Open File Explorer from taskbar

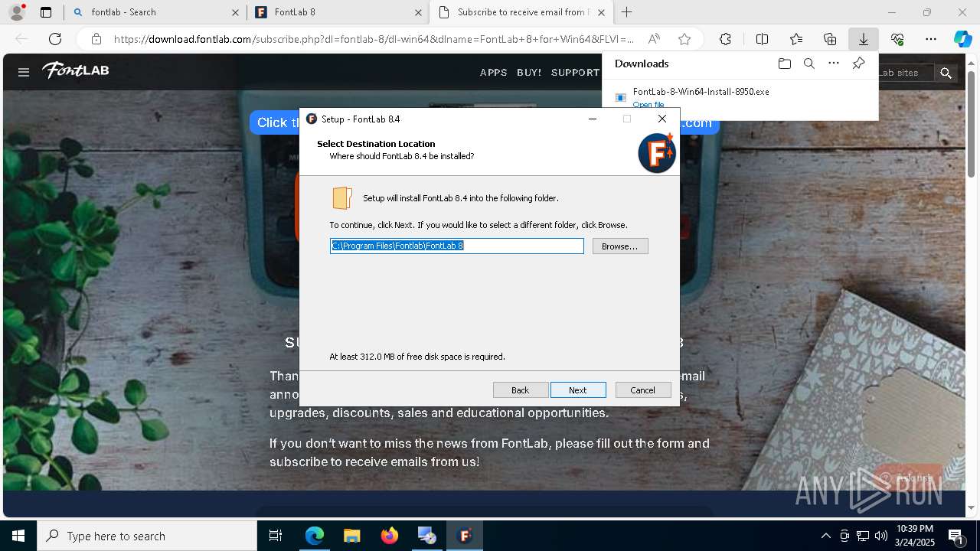352,536
